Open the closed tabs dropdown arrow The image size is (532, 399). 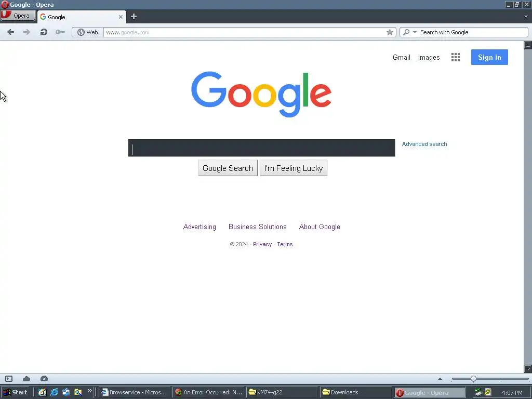[x=526, y=16]
